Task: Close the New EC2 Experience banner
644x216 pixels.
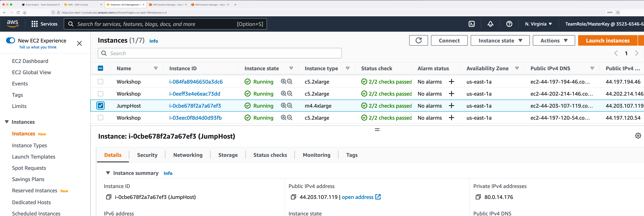Action: 80,43
